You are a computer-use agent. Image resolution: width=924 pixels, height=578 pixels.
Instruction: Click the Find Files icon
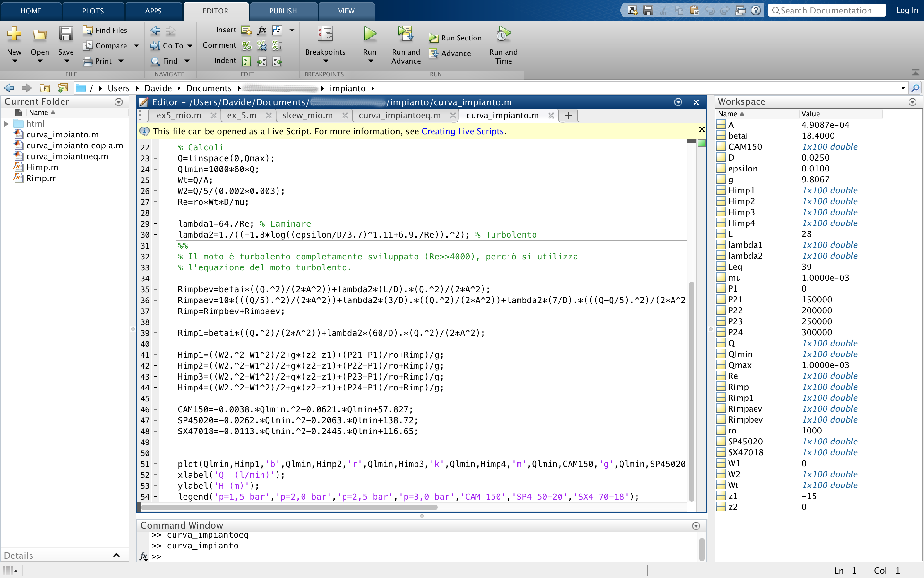coord(88,30)
